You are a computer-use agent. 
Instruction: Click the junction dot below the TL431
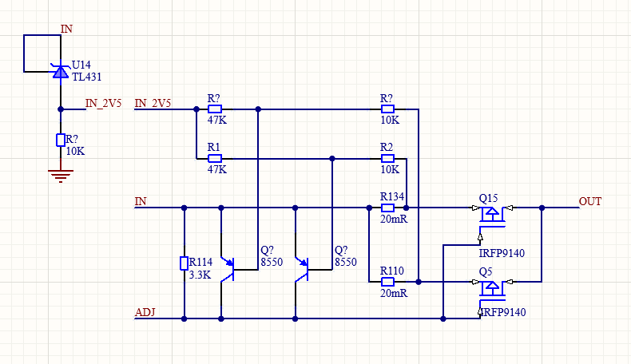tap(61, 109)
